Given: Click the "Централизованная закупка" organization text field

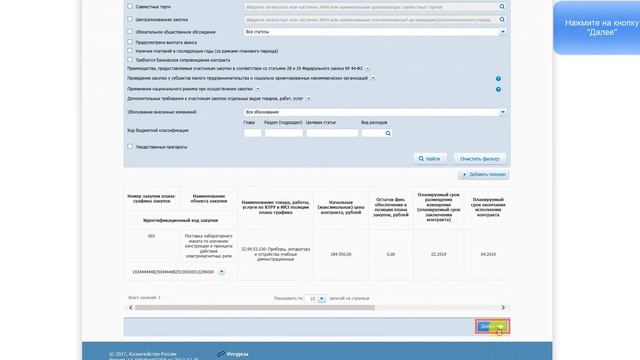Looking at the screenshot, I should click(x=371, y=20).
